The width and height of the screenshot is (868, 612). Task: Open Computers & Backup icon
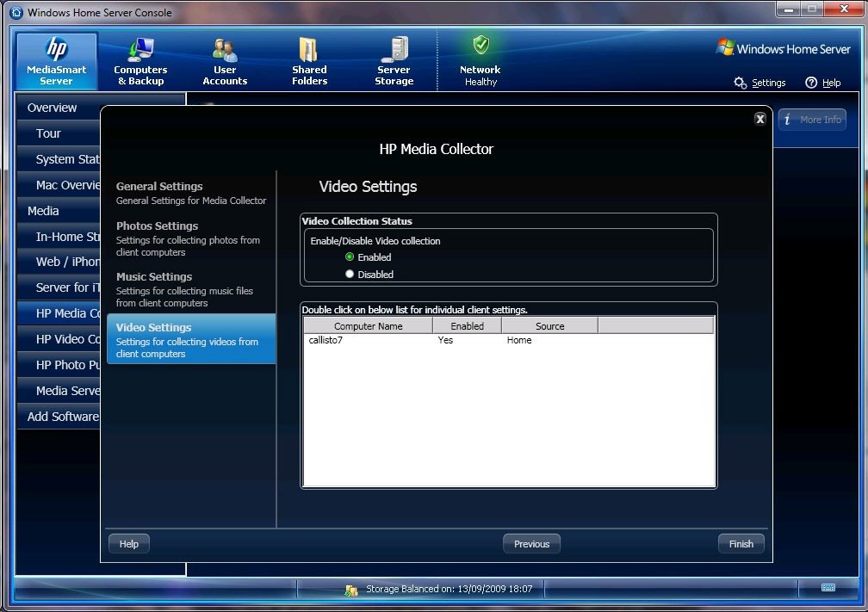pos(140,49)
